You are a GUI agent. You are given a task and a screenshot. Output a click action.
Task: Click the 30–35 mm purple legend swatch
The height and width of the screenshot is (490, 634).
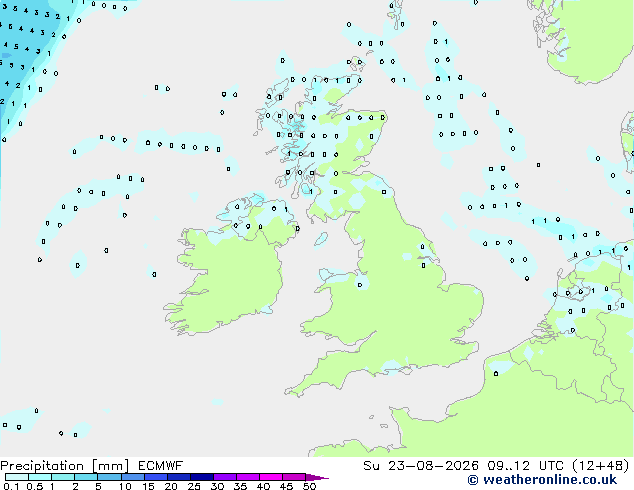pyautogui.click(x=224, y=477)
